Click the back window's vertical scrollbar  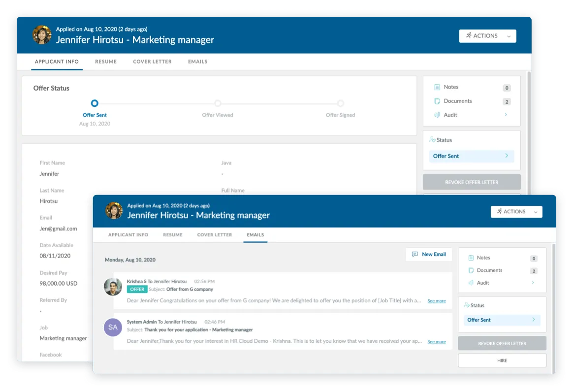point(529,132)
